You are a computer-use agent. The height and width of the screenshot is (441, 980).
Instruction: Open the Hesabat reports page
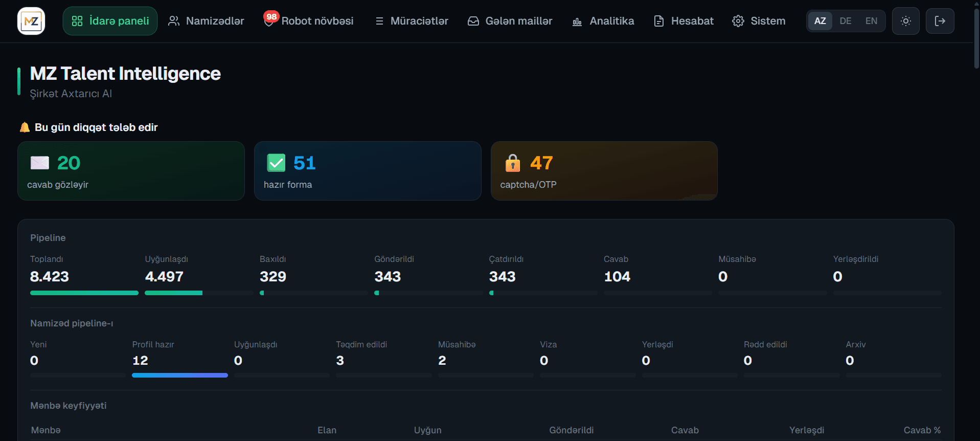coord(683,21)
